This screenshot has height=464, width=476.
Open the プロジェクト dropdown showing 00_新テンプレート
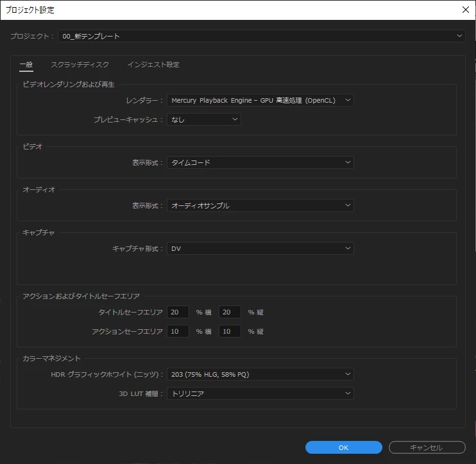[261, 36]
